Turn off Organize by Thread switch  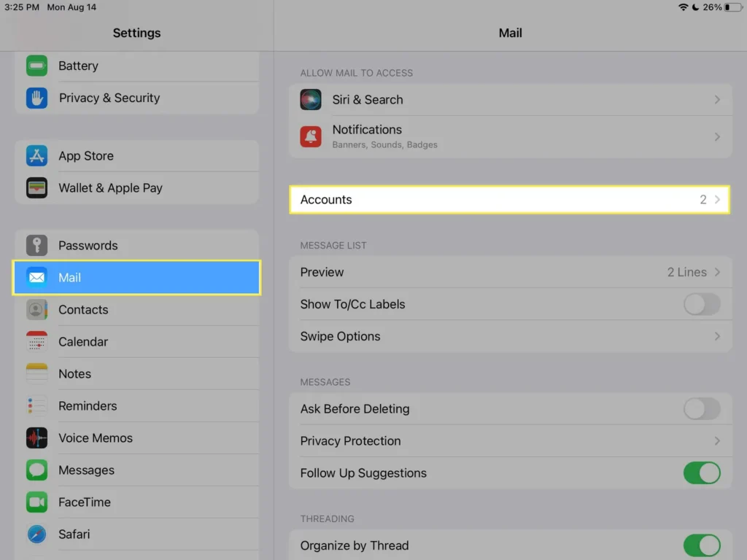coord(701,545)
